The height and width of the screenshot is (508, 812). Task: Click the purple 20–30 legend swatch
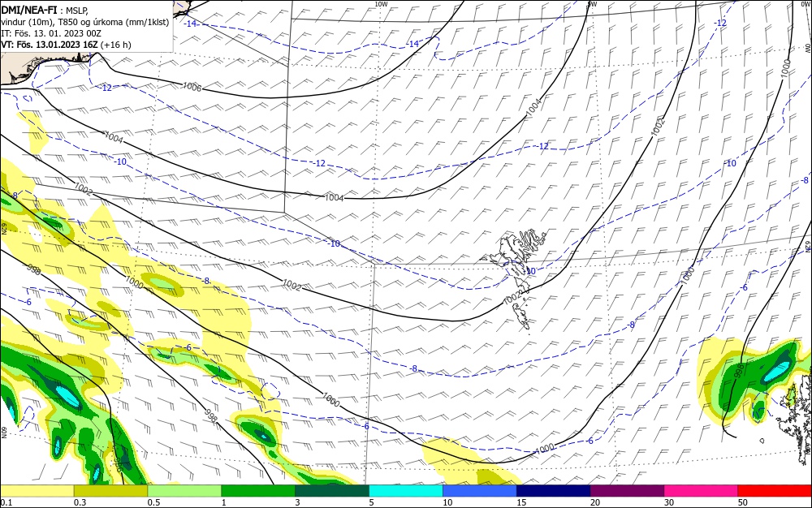pos(627,491)
